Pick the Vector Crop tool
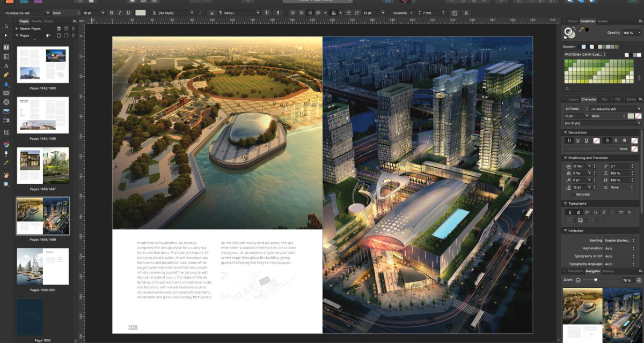This screenshot has height=343, width=644. click(6, 132)
